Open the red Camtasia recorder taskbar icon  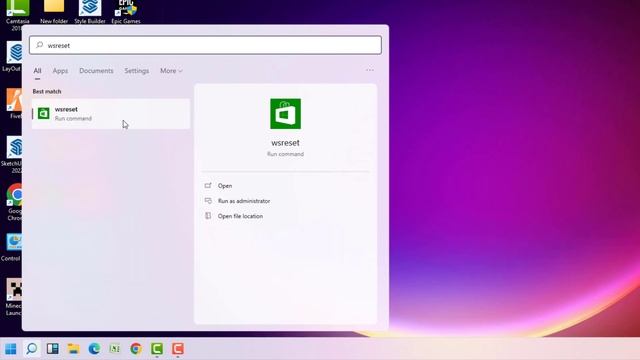click(x=178, y=349)
